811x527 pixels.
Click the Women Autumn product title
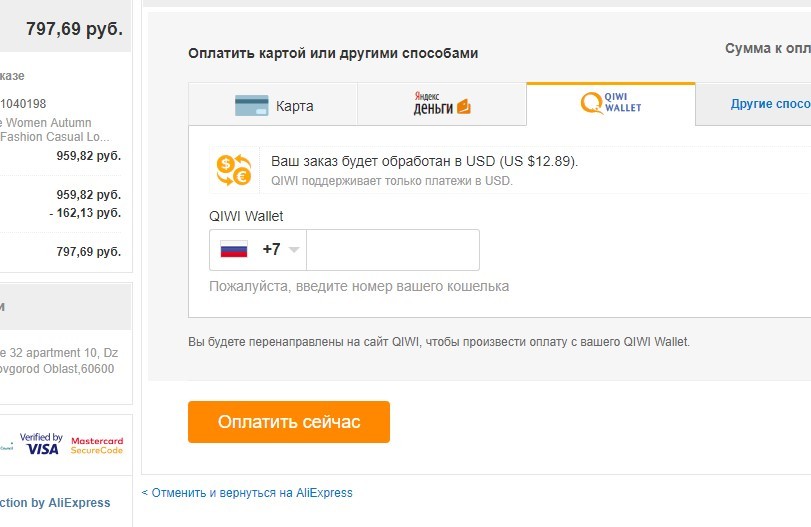coord(55,130)
